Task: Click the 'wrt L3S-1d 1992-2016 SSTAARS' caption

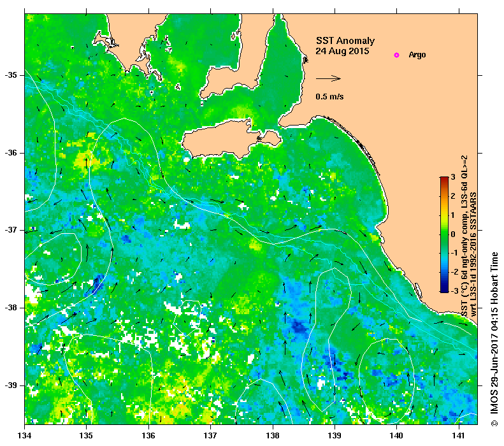Action: (473, 254)
